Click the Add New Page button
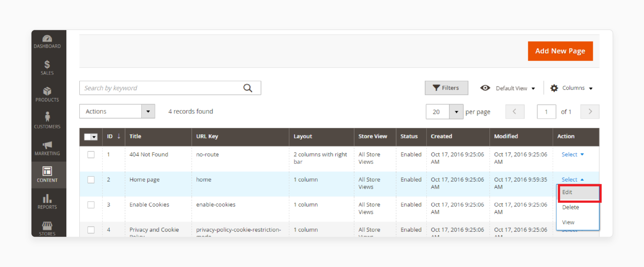The image size is (644, 267). point(561,51)
